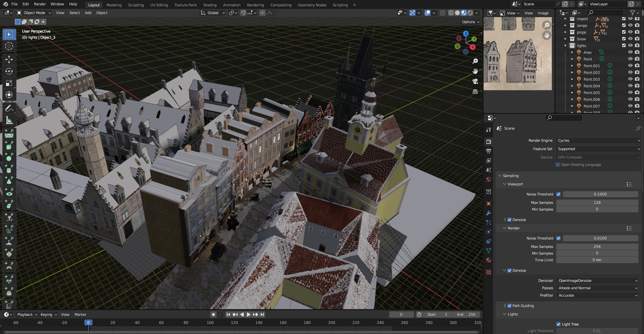Disable Viewport Noise Threshold checkbox

(x=558, y=194)
